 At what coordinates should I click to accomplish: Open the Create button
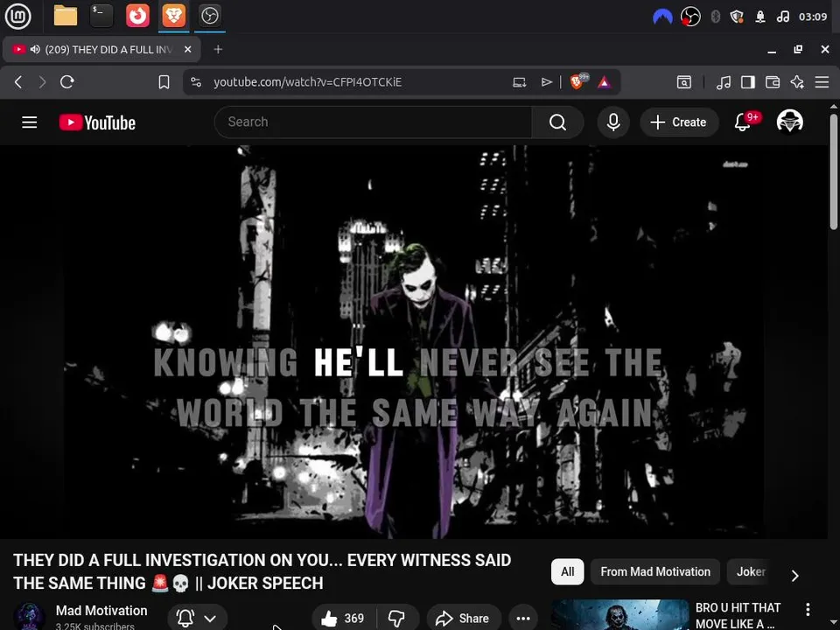click(x=679, y=122)
